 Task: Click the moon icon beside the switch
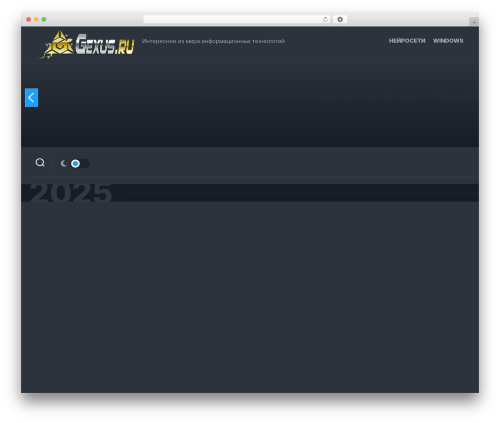(x=63, y=163)
